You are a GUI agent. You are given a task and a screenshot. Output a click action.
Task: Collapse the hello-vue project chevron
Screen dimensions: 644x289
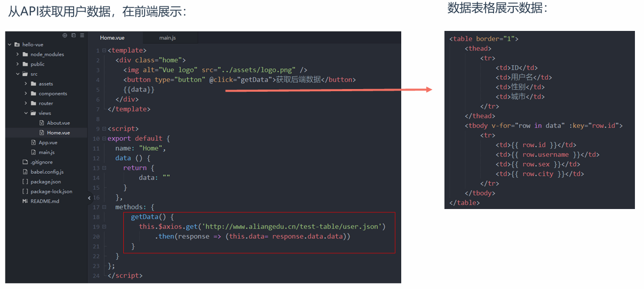point(10,45)
